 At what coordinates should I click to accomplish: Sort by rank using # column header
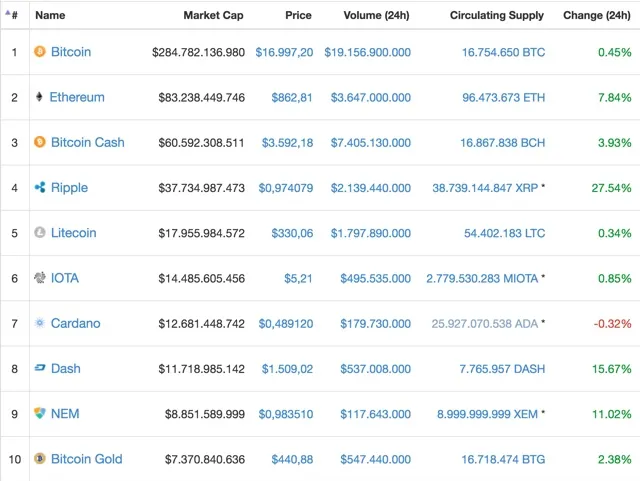tap(14, 15)
